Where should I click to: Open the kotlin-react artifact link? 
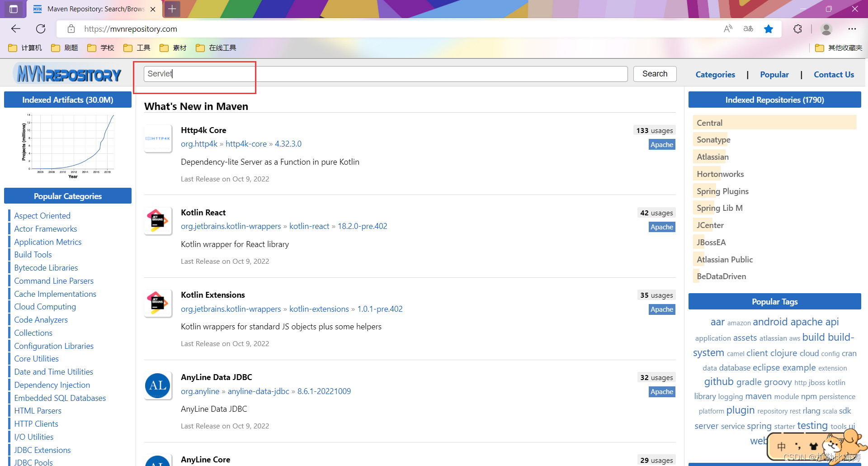point(309,226)
